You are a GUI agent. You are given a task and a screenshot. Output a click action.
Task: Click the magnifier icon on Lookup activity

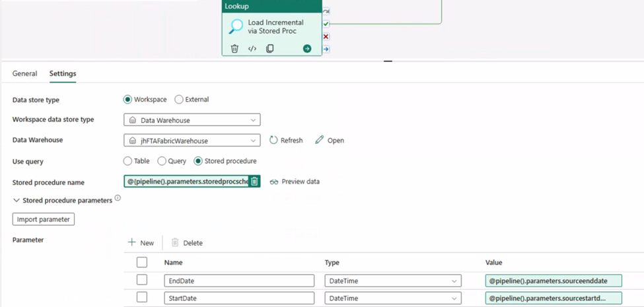point(236,26)
